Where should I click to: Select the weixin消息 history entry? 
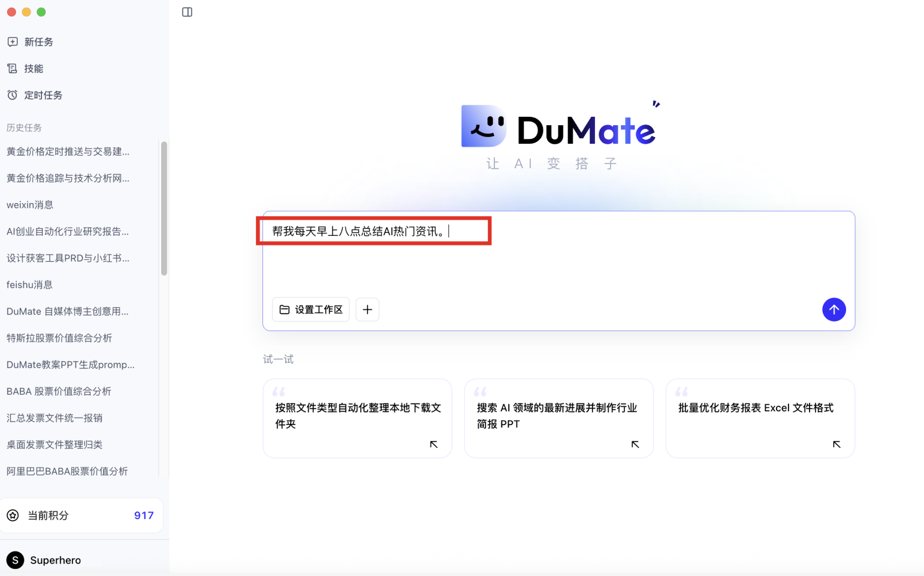tap(29, 204)
